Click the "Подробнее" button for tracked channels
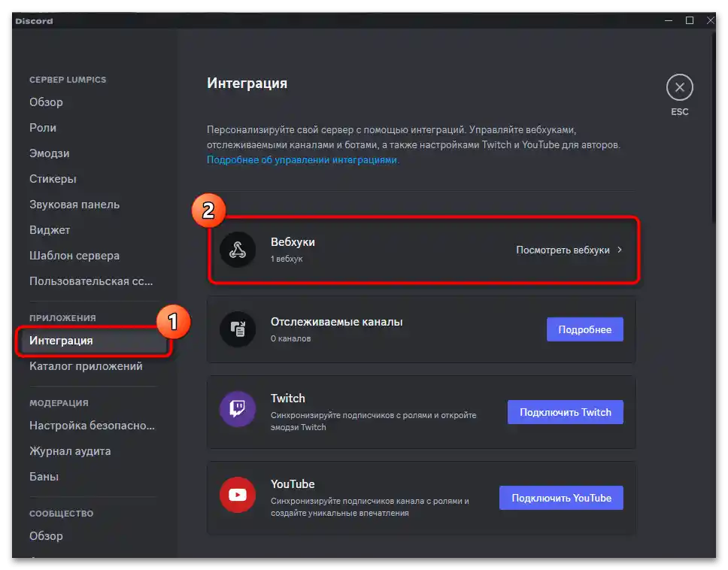The image size is (728, 570). click(585, 329)
